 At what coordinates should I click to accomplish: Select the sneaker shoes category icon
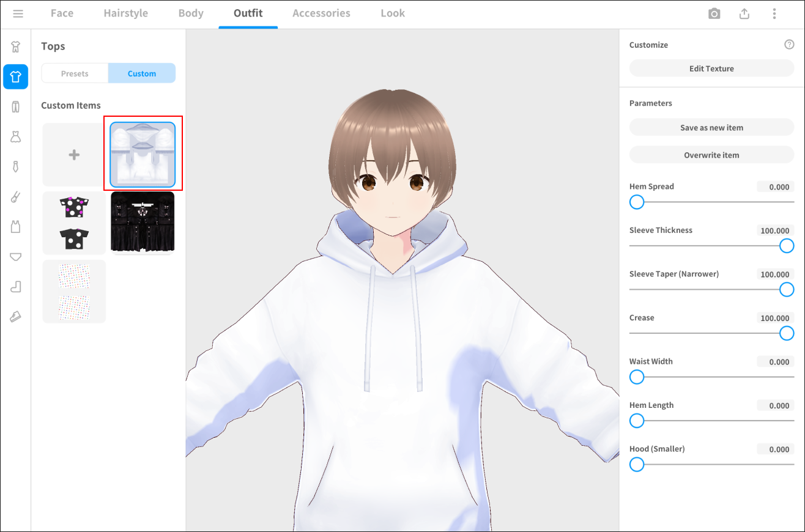point(15,316)
